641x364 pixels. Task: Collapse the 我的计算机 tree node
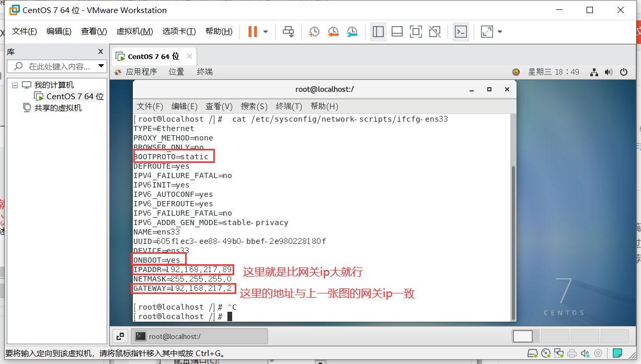pyautogui.click(x=15, y=85)
